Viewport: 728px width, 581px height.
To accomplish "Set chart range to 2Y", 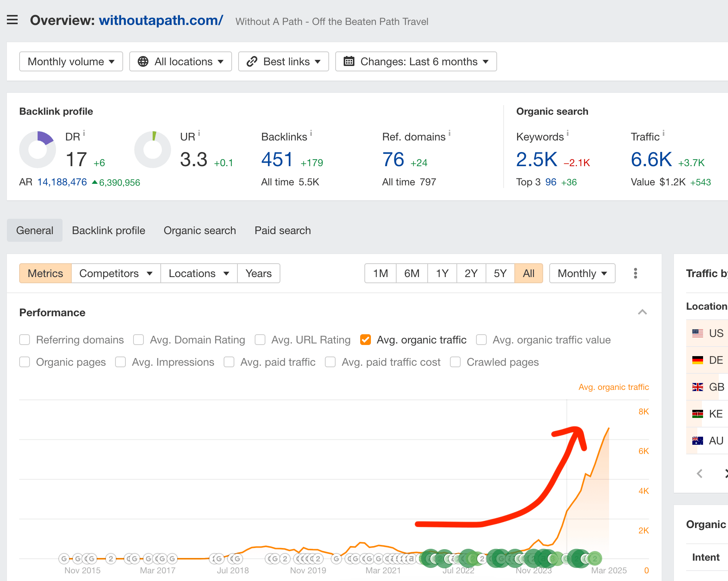I will pyautogui.click(x=471, y=273).
